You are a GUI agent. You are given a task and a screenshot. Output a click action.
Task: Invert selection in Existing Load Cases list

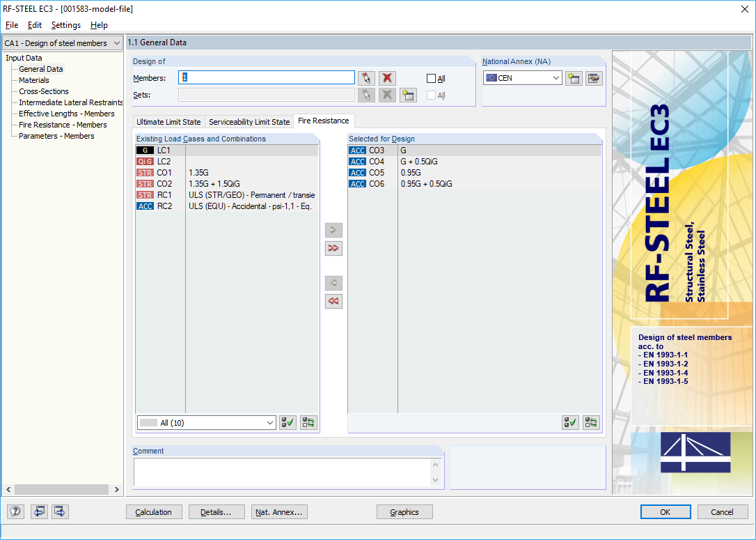tap(308, 423)
